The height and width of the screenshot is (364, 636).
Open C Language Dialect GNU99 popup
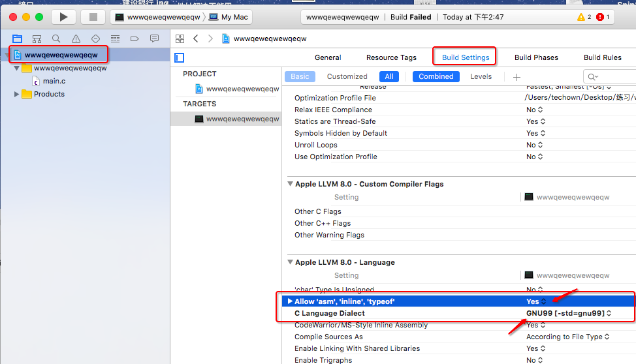point(569,313)
